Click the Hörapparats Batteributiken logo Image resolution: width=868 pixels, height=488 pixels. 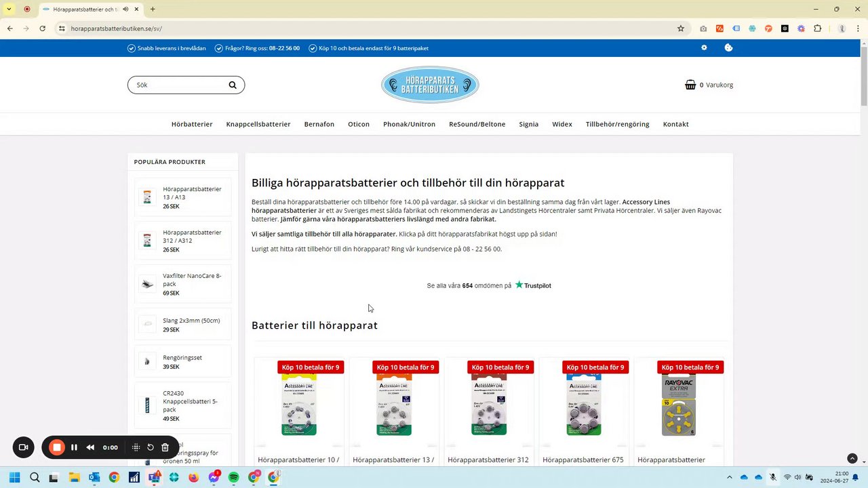point(430,85)
